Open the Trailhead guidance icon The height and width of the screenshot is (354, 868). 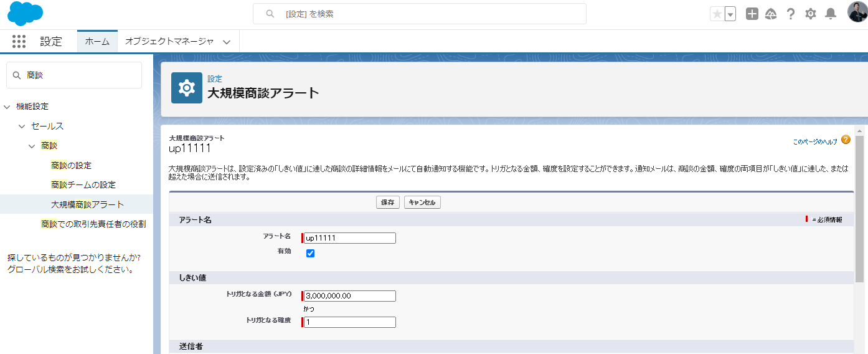[771, 14]
